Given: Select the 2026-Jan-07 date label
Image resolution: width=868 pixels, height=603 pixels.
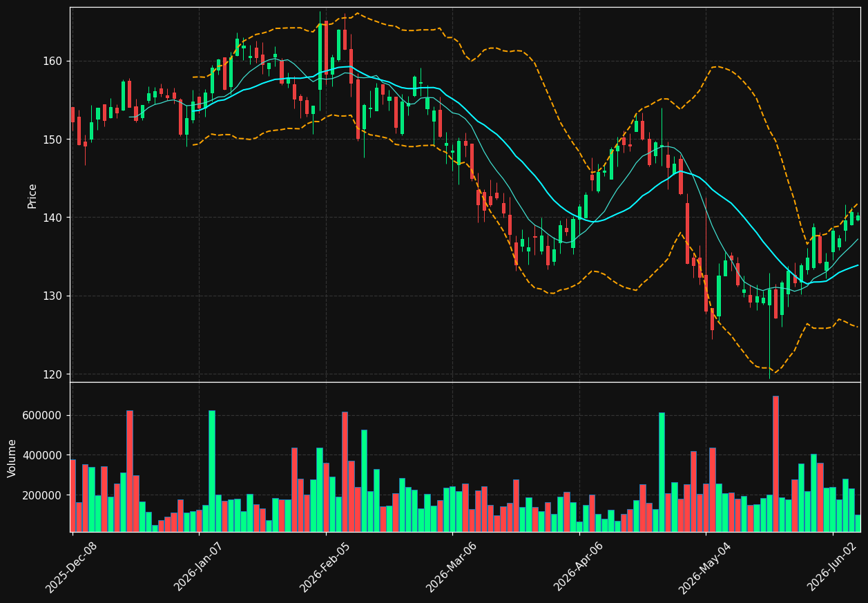Looking at the screenshot, I should [x=199, y=568].
